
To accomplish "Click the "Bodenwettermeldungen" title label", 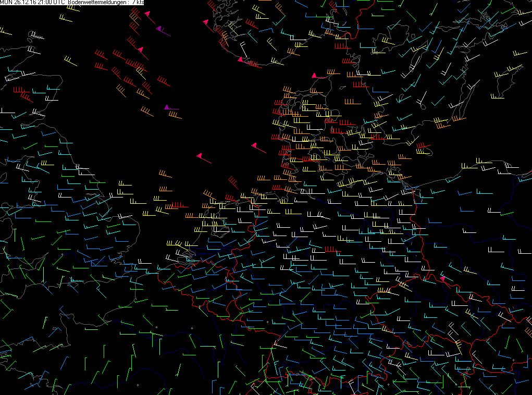I will (97, 3).
